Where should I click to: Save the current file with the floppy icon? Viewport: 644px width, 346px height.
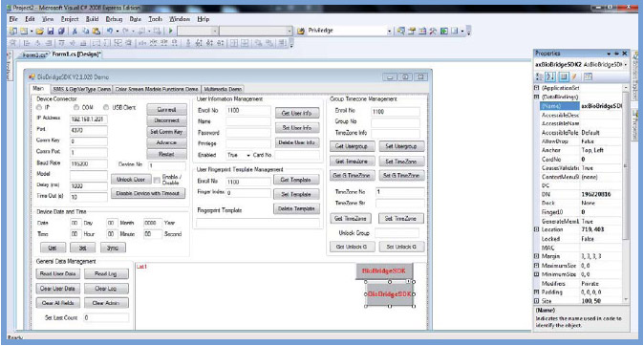(x=51, y=31)
